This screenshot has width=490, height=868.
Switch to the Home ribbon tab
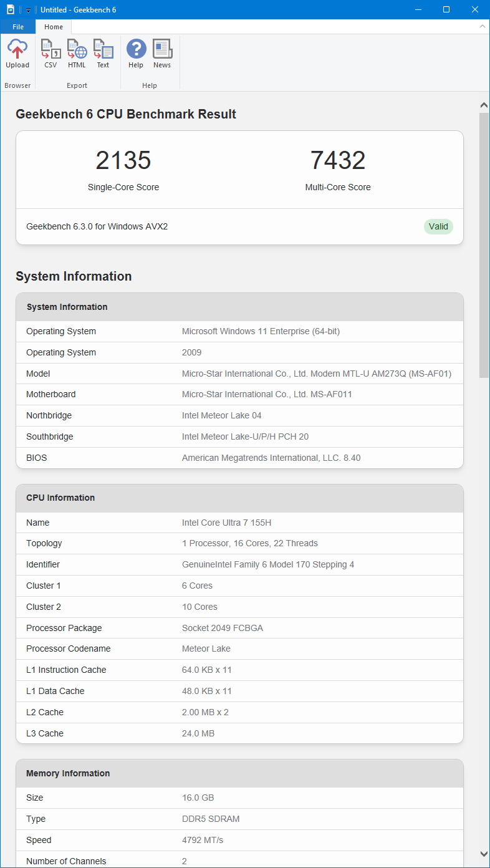click(54, 27)
